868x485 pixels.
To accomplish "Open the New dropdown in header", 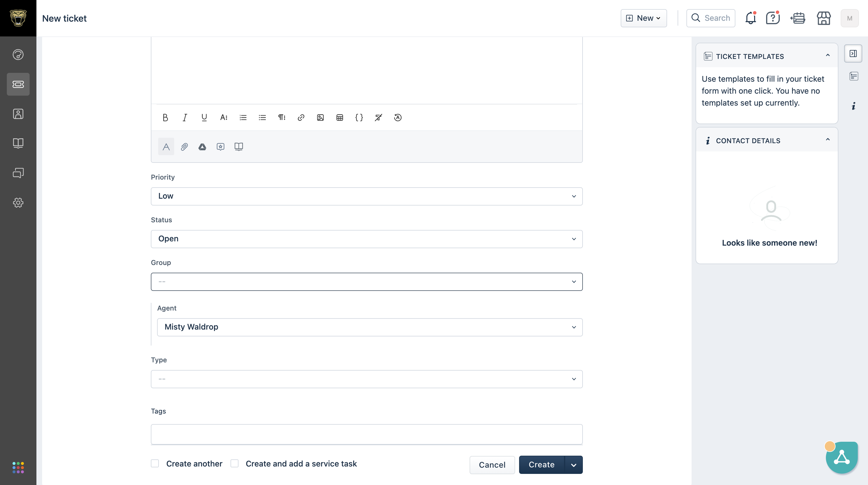I will click(x=643, y=18).
